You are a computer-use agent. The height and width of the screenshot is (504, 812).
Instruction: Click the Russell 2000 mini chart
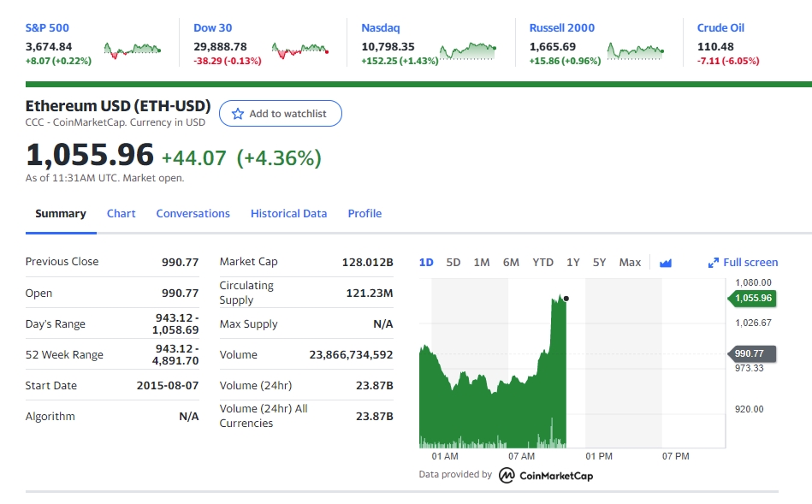[x=636, y=51]
